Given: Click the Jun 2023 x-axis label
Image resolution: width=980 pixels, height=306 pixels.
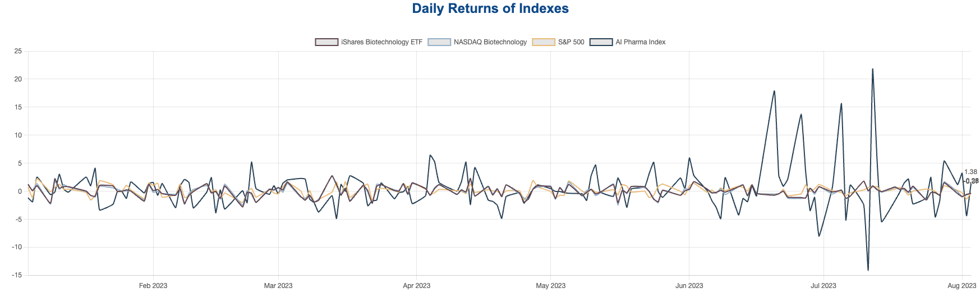Looking at the screenshot, I should click(689, 286).
